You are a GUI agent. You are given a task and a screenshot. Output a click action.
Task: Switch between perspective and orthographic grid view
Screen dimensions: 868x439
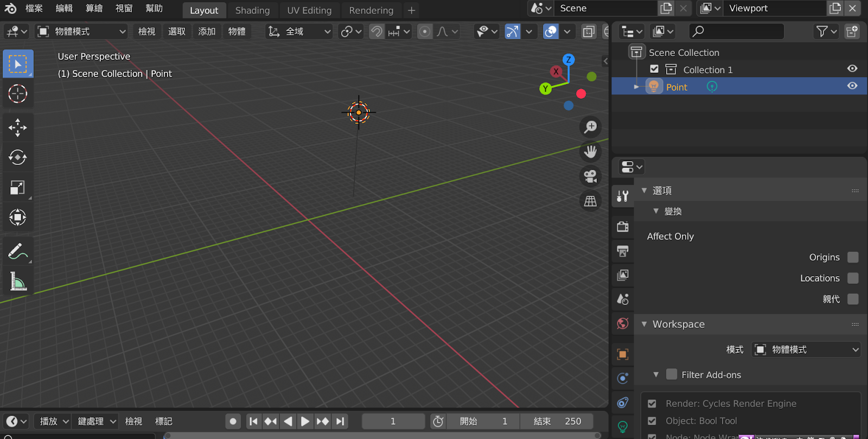[x=590, y=201]
